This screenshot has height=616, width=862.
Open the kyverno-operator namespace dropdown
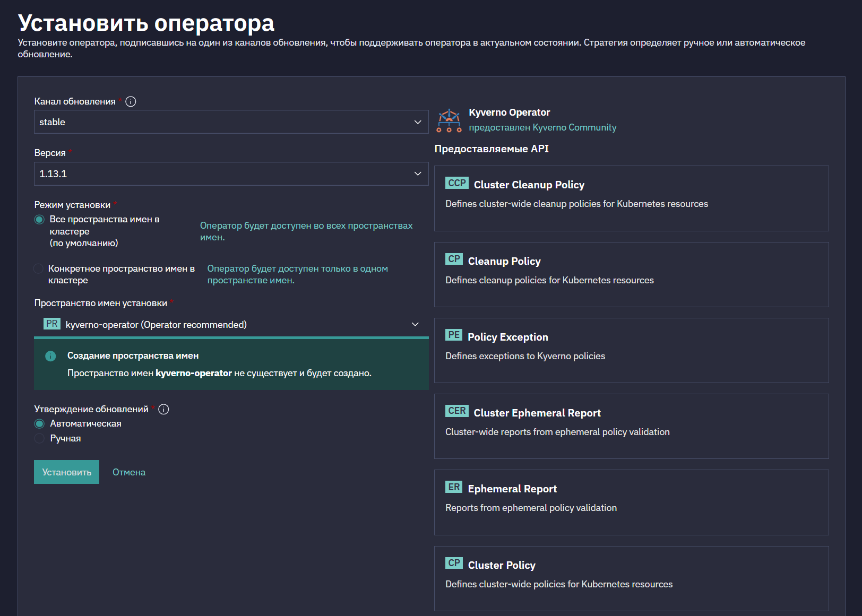tap(231, 324)
